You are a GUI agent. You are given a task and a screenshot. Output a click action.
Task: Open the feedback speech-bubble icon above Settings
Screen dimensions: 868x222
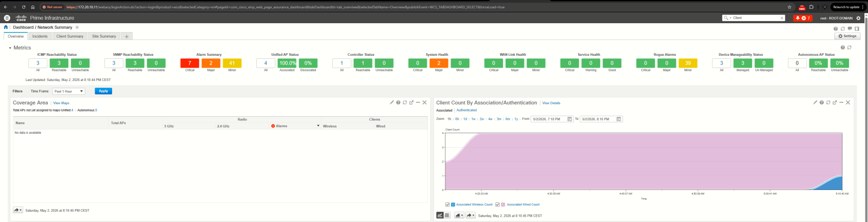coord(850,29)
